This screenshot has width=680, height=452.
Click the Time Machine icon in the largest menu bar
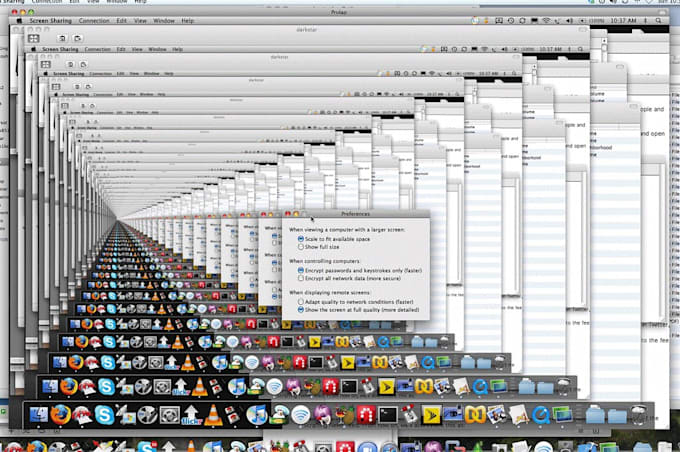[x=511, y=21]
